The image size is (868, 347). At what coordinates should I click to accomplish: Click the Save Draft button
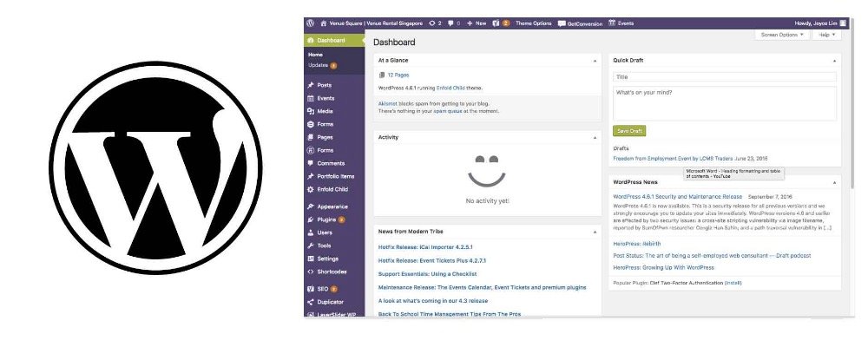[x=628, y=131]
